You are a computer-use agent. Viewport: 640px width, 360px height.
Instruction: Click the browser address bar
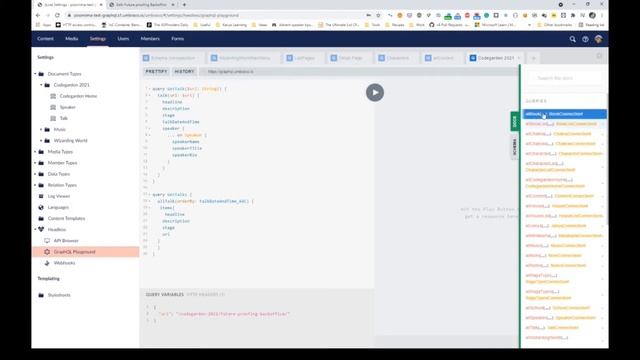click(216, 15)
